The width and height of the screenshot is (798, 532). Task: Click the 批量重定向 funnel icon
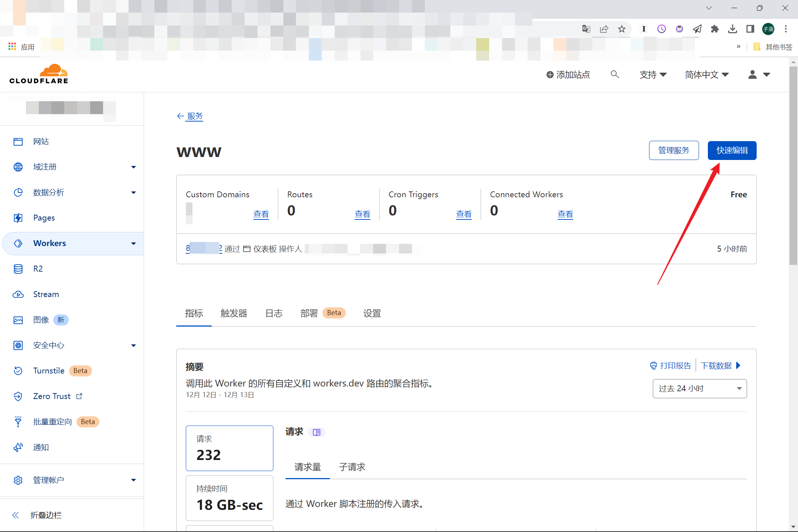pyautogui.click(x=18, y=422)
